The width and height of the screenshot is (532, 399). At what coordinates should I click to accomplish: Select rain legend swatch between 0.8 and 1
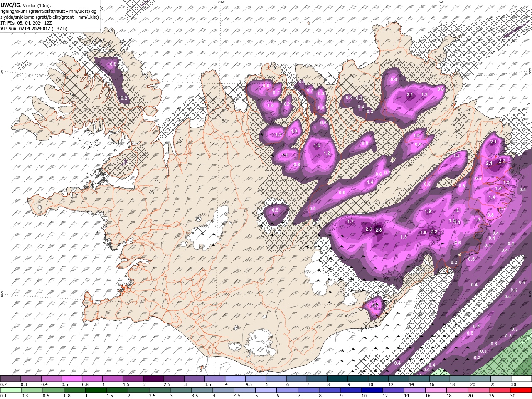point(75,390)
